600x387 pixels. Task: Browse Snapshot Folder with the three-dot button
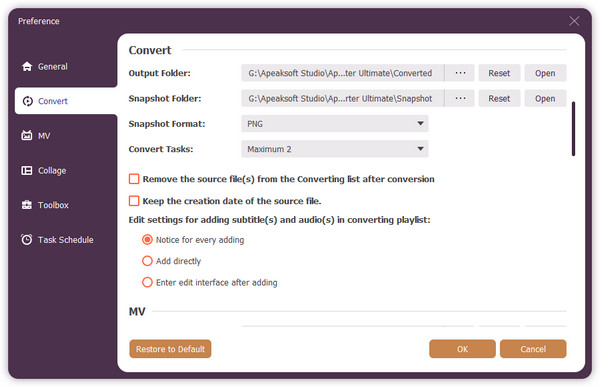[x=460, y=98]
